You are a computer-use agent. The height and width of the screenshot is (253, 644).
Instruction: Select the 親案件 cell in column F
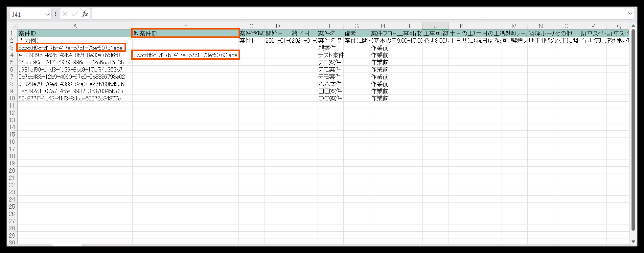point(330,48)
